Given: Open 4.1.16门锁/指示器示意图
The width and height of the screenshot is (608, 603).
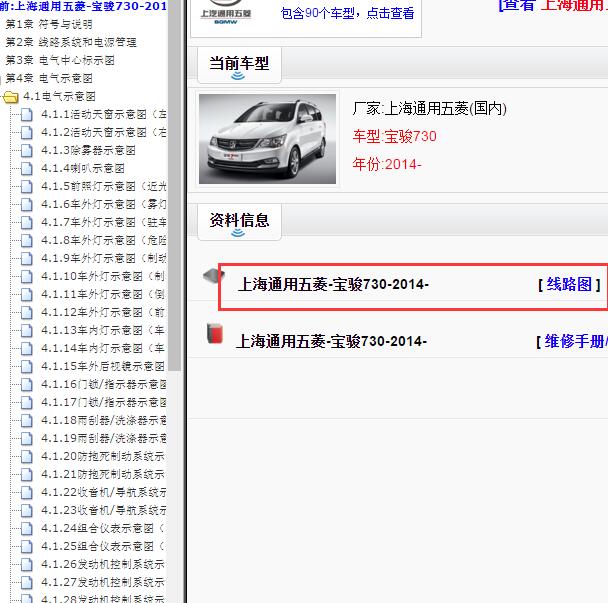Looking at the screenshot, I should 104,384.
